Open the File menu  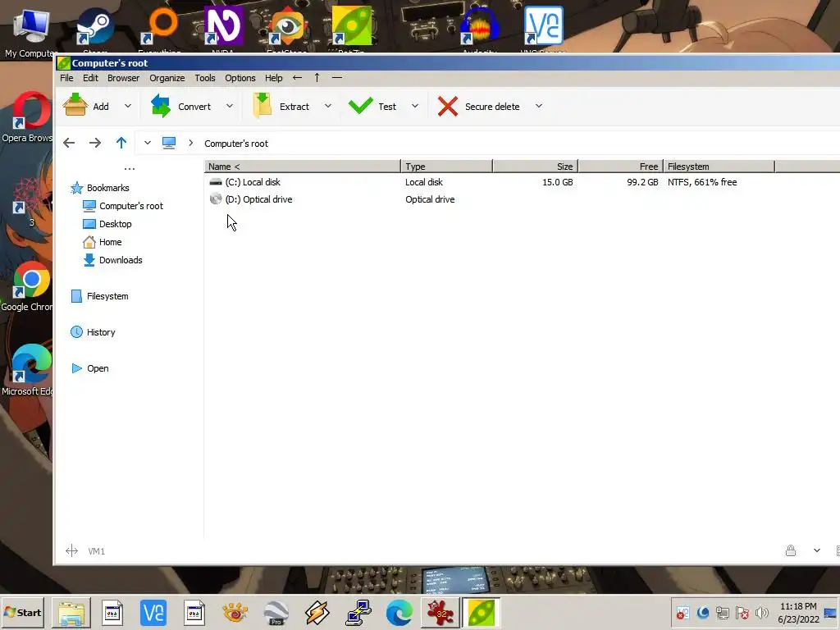tap(66, 78)
